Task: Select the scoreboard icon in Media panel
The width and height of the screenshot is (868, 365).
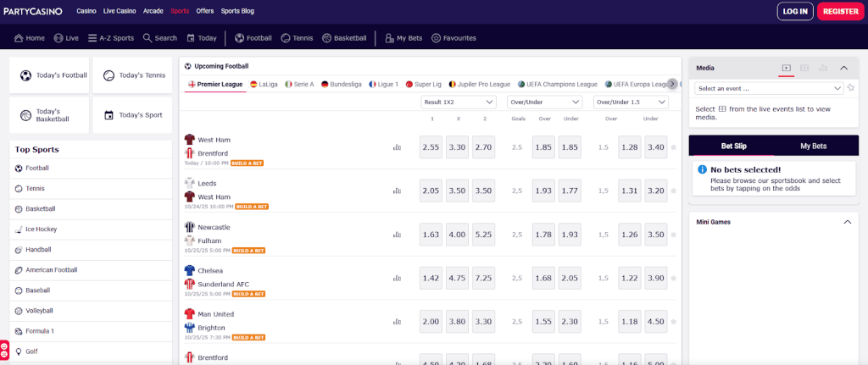Action: (804, 68)
